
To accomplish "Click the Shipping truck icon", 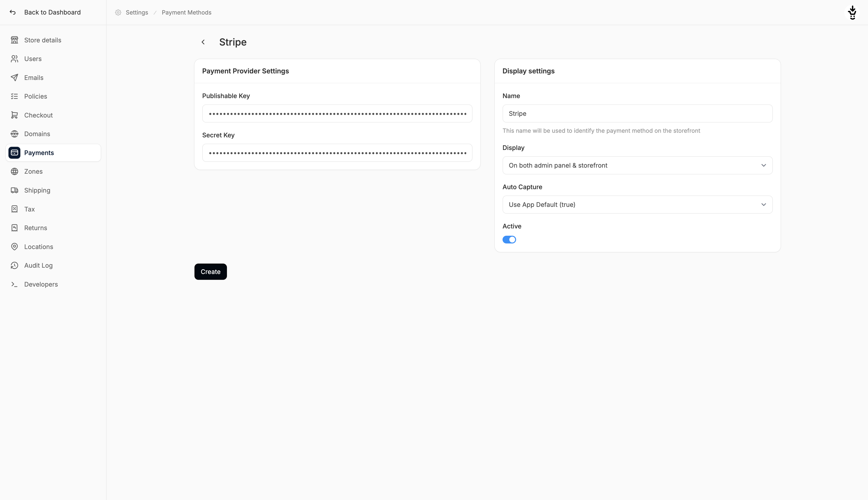I will click(15, 190).
